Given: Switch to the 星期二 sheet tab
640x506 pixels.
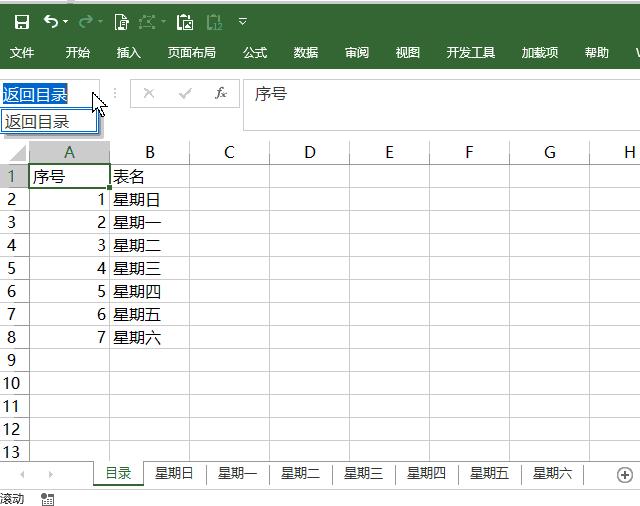Looking at the screenshot, I should [x=300, y=473].
